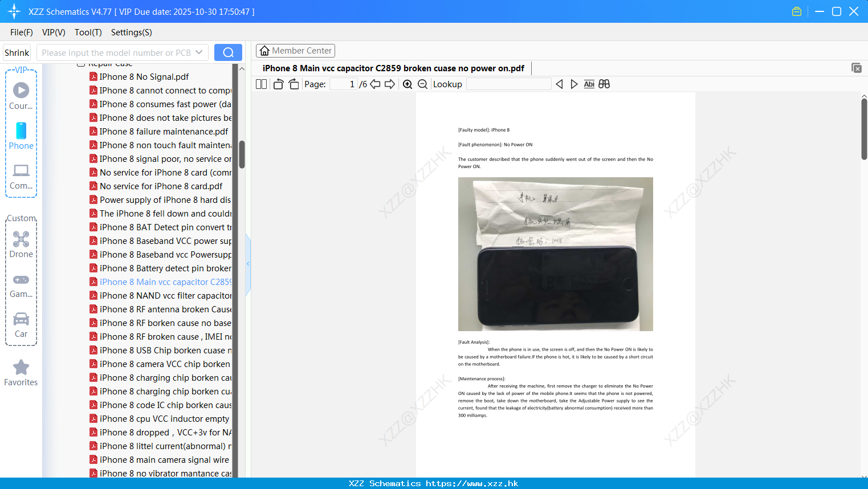Open IPhone 8 cannot connect file
This screenshot has width=868, height=489.
pyautogui.click(x=160, y=91)
